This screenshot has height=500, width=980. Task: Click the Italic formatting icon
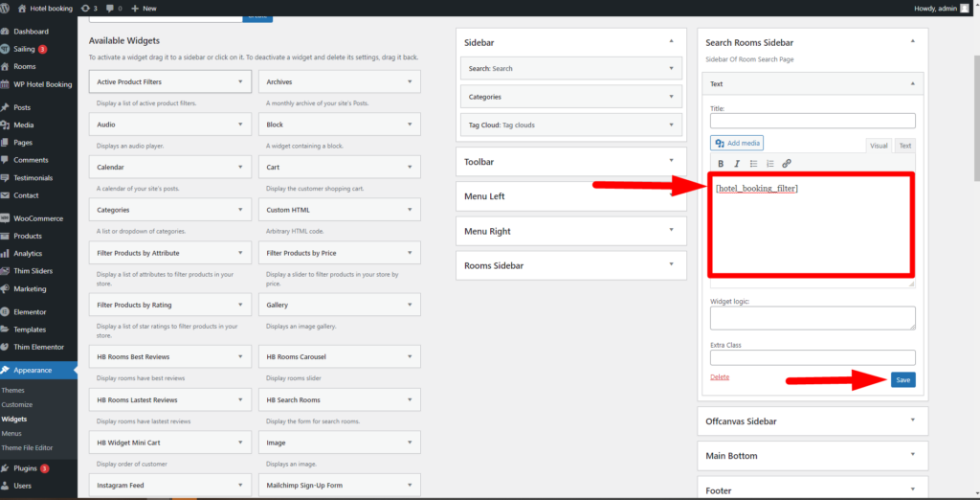point(737,164)
